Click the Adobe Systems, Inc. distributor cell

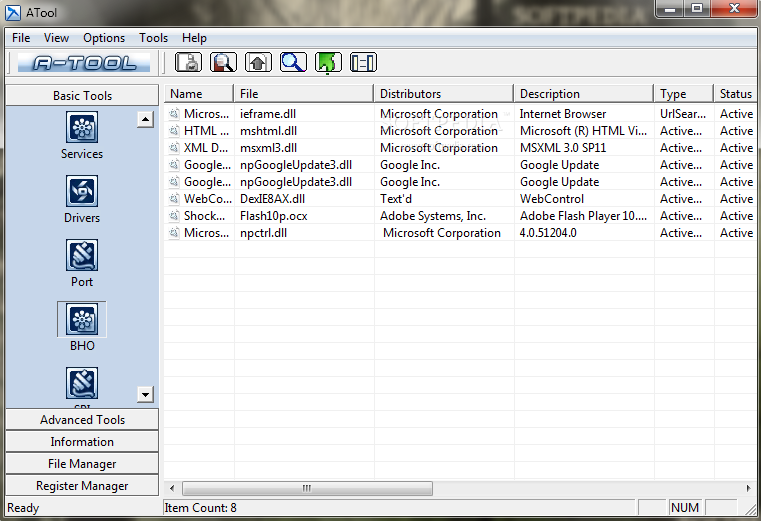coord(433,216)
